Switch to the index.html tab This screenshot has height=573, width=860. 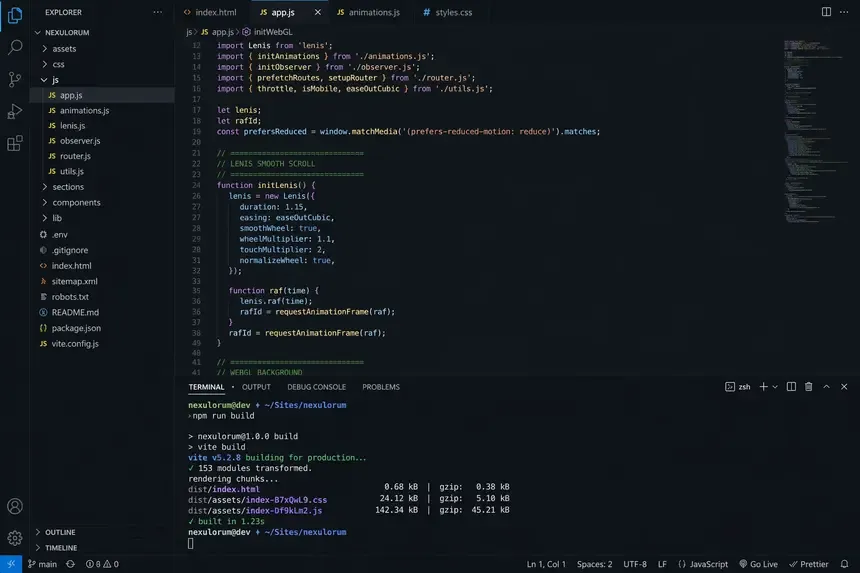pyautogui.click(x=211, y=12)
